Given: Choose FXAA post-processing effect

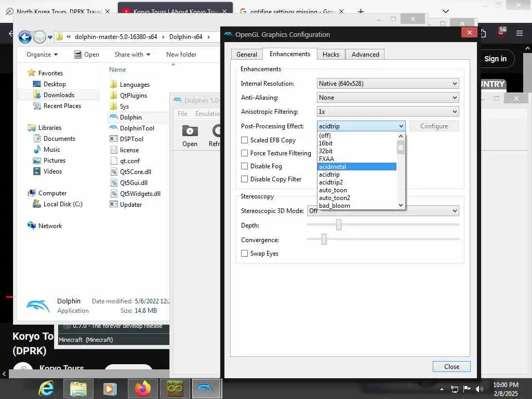Looking at the screenshot, I should coord(357,159).
